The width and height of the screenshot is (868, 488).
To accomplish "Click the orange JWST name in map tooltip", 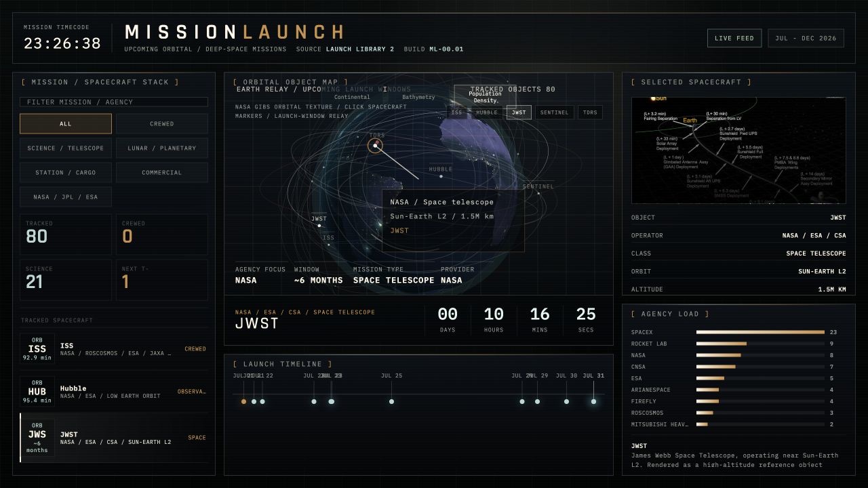I will coord(399,231).
